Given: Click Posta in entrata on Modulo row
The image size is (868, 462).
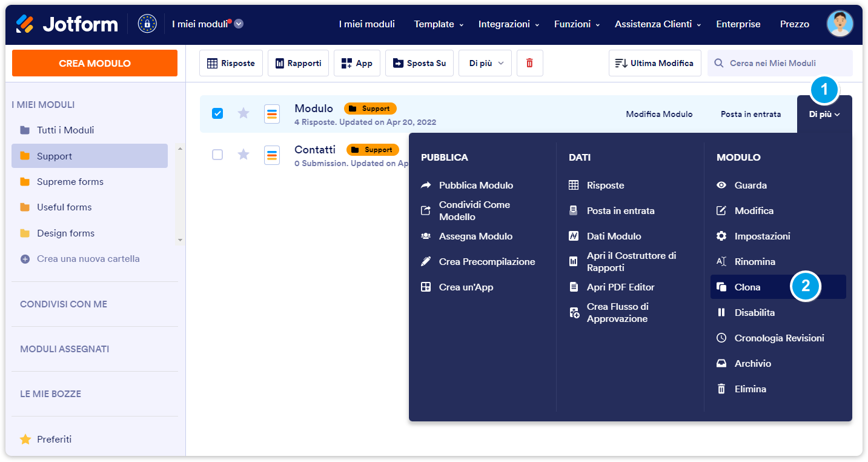Looking at the screenshot, I should [x=750, y=114].
